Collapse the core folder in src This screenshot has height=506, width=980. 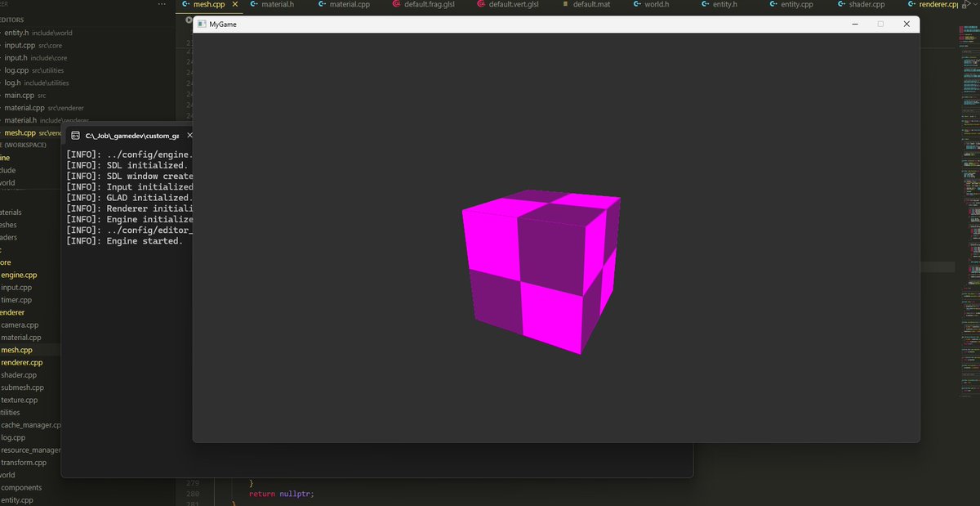pos(6,262)
